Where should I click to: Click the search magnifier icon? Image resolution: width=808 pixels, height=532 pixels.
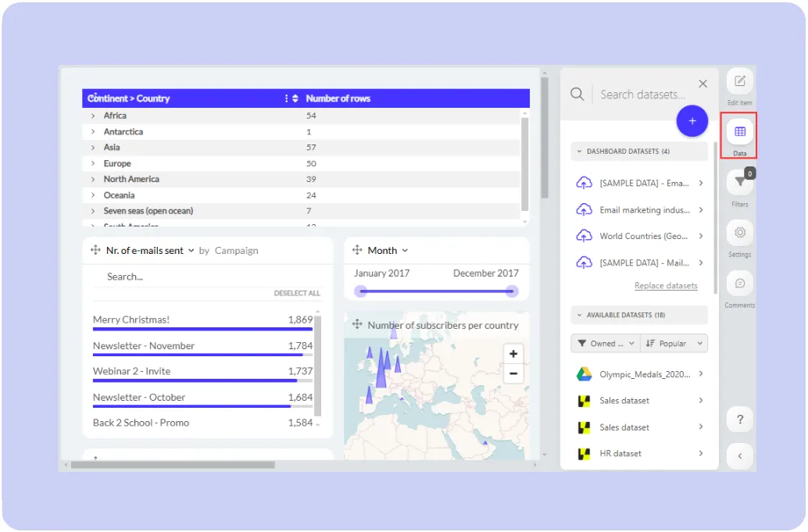(x=577, y=95)
